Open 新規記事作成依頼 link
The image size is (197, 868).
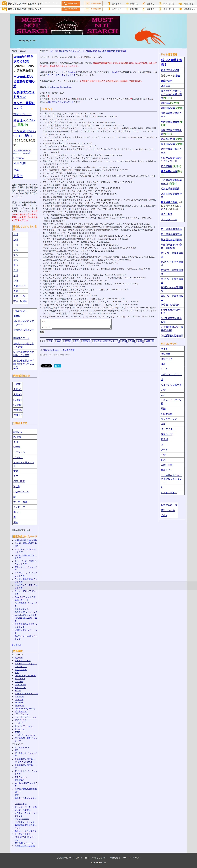coord(170,70)
